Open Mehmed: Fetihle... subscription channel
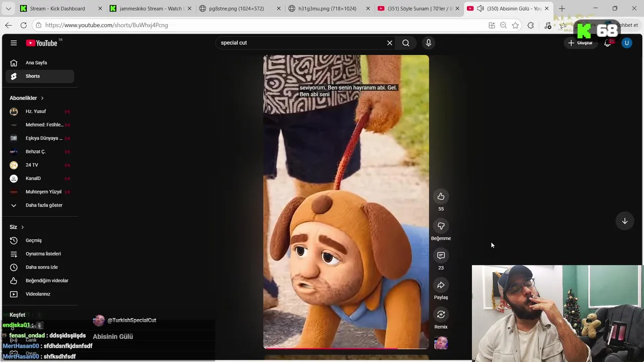Image resolution: width=644 pixels, height=362 pixels. point(40,125)
